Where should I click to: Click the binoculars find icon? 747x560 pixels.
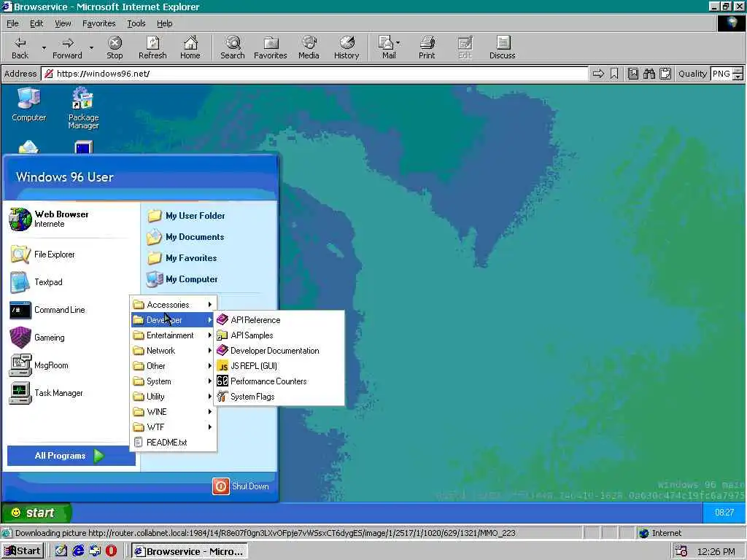pos(649,74)
